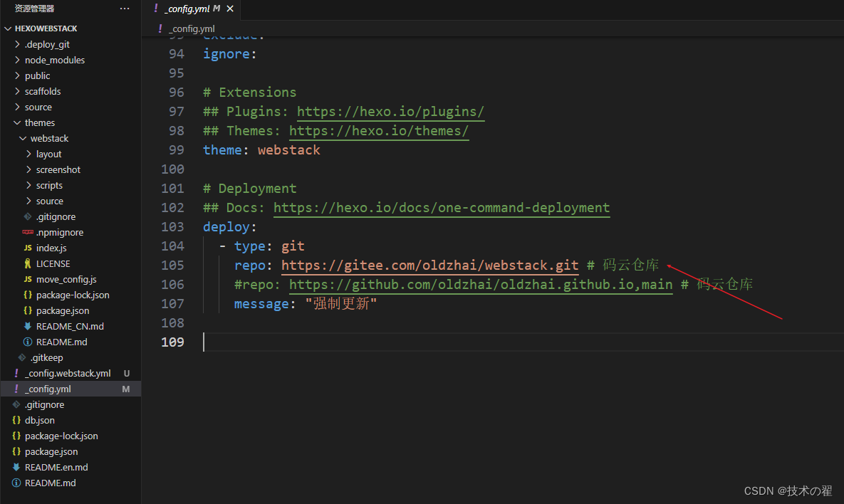This screenshot has width=844, height=504.
Task: Follow the github.com oldzhai.github.io repo link
Action: 481,285
